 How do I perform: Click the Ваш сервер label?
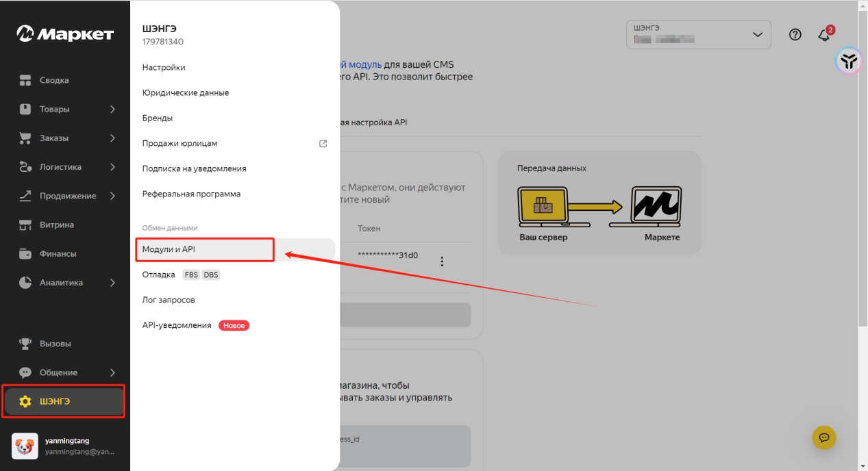point(544,237)
